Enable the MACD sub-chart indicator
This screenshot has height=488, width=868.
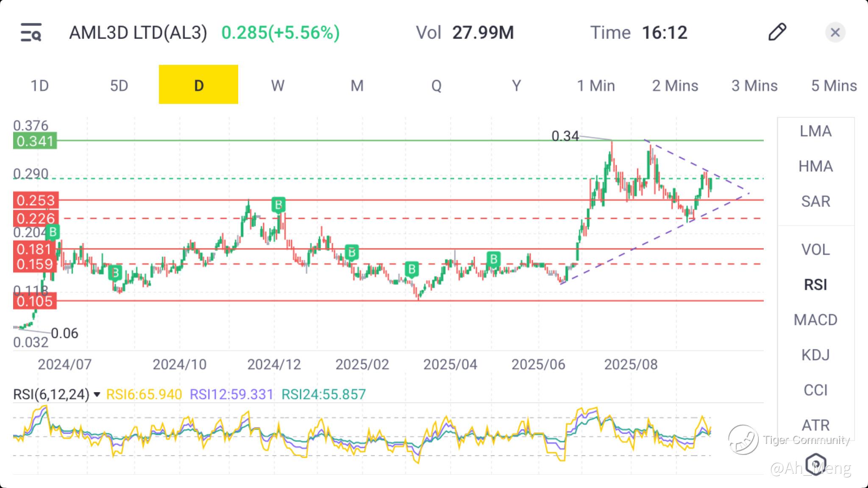[x=815, y=320]
